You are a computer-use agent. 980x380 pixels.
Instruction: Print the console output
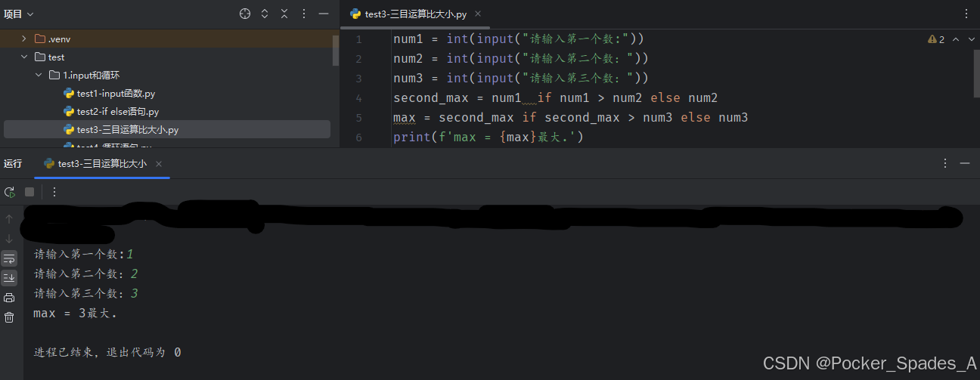[x=9, y=298]
